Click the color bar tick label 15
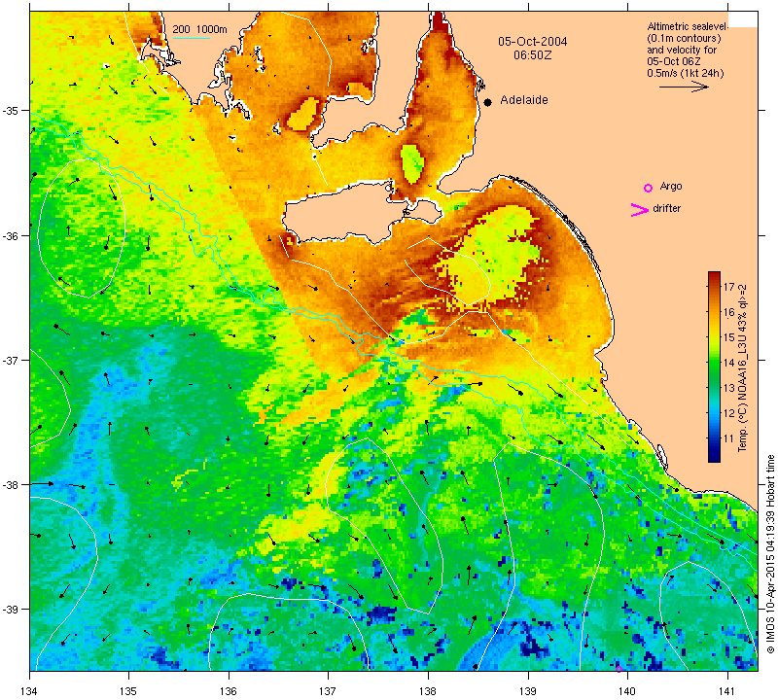The height and width of the screenshot is (700, 778). tap(728, 337)
